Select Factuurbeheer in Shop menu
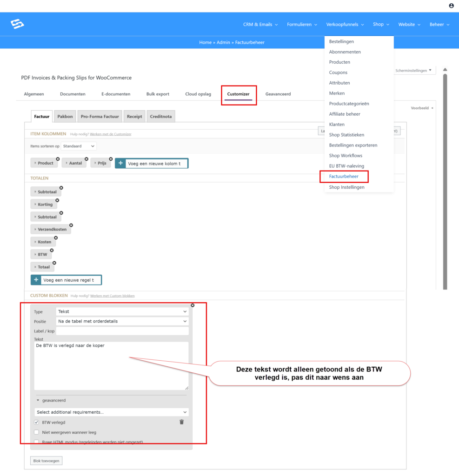The height and width of the screenshot is (476, 459). click(344, 177)
